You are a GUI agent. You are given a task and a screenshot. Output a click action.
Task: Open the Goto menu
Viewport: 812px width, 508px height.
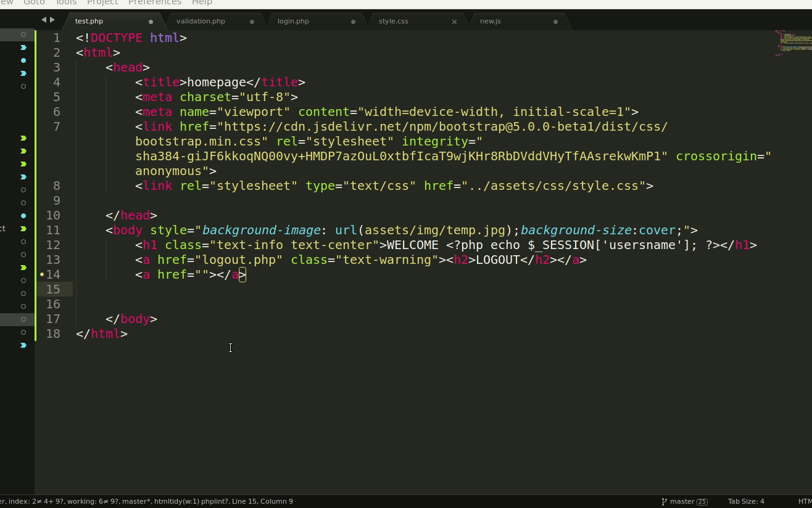(x=34, y=2)
